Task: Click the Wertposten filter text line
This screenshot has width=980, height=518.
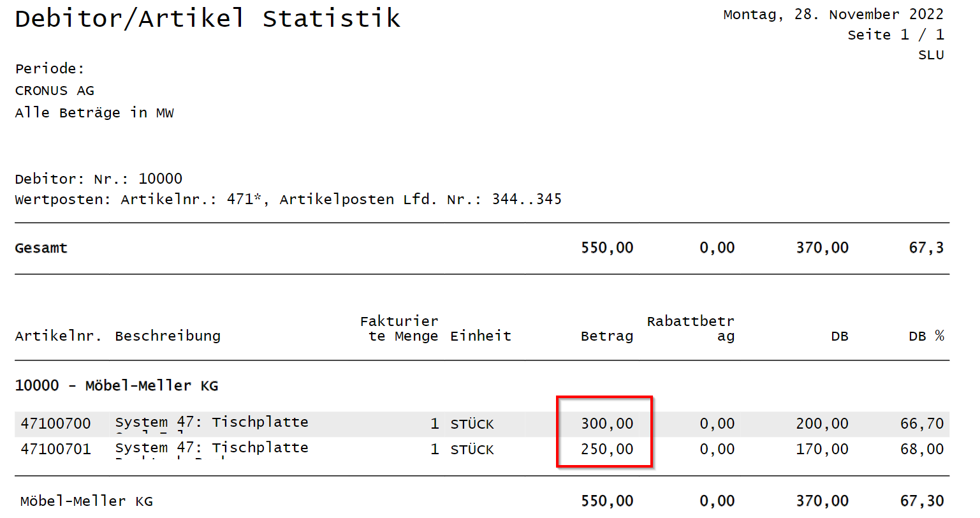Action: pos(288,199)
